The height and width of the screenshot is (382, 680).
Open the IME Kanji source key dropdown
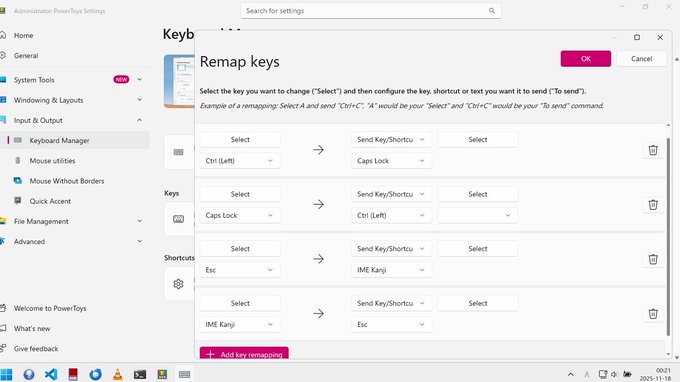[240, 325]
